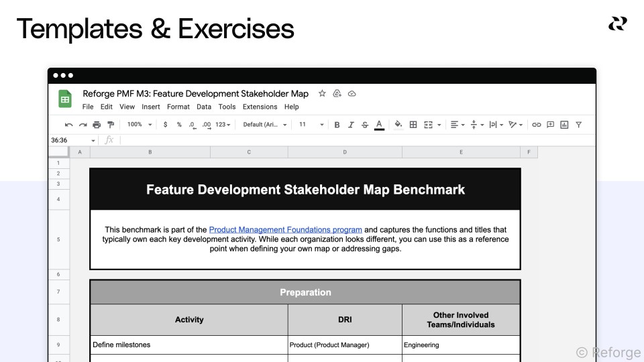Select the Define milestones cell
644x362 pixels.
pyautogui.click(x=189, y=345)
